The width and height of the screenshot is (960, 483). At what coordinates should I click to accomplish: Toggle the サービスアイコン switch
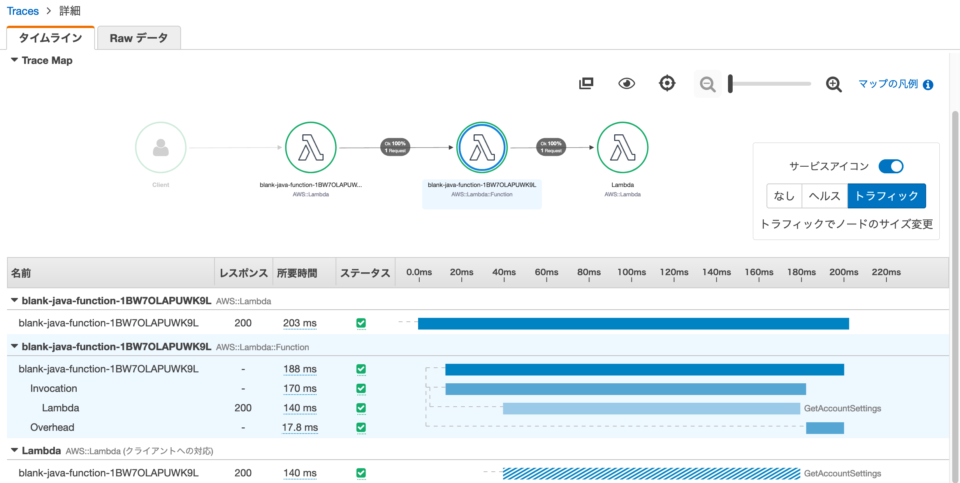(891, 166)
